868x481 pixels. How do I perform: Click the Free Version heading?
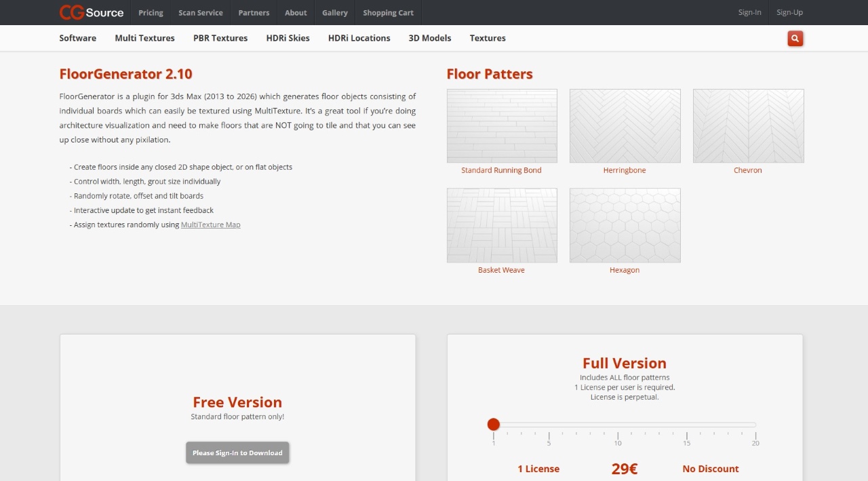point(237,402)
